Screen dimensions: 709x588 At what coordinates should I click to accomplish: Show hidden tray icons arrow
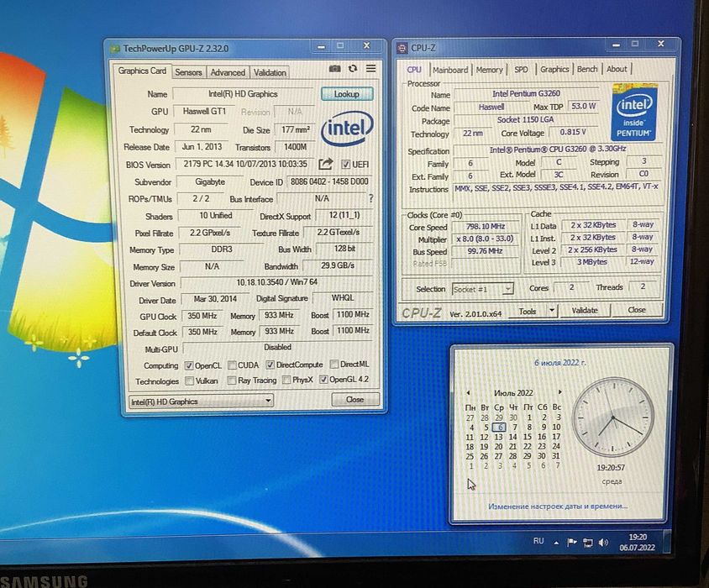(x=556, y=543)
